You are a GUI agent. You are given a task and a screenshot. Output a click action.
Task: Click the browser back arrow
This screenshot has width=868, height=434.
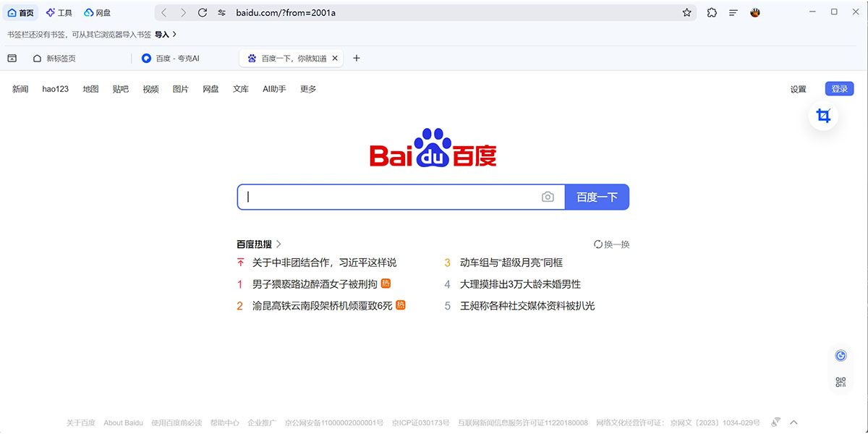(163, 12)
